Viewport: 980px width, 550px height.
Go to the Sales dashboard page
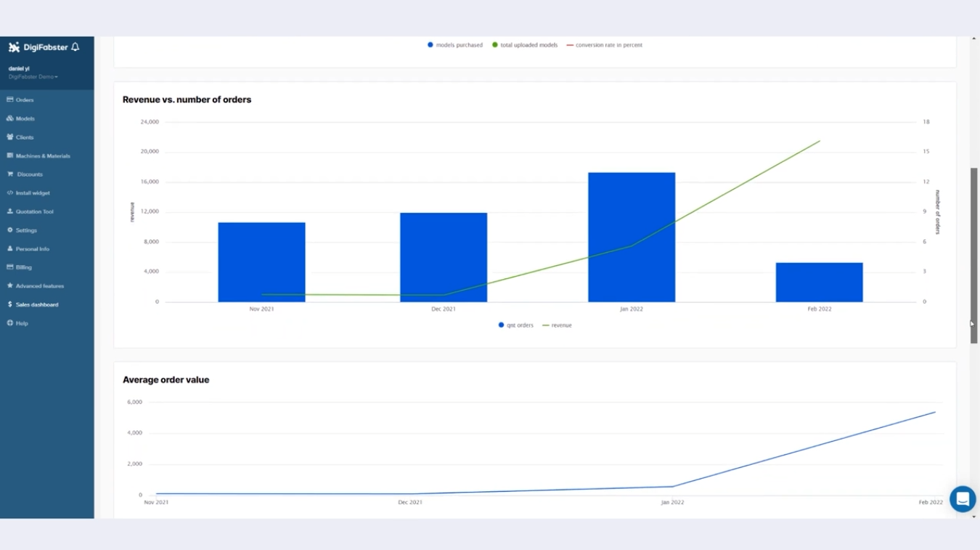point(37,304)
